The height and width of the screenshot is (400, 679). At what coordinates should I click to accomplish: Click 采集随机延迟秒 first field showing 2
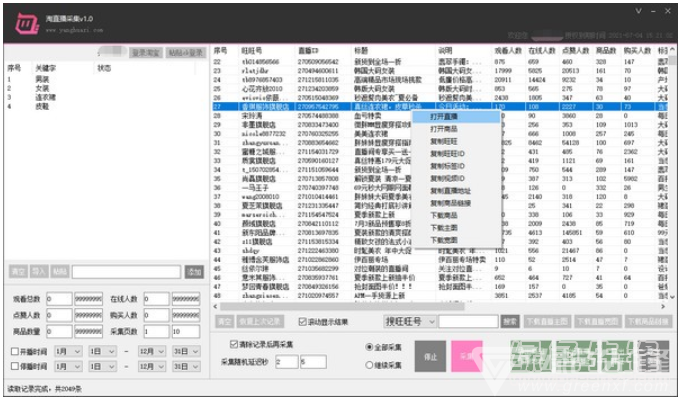287,361
